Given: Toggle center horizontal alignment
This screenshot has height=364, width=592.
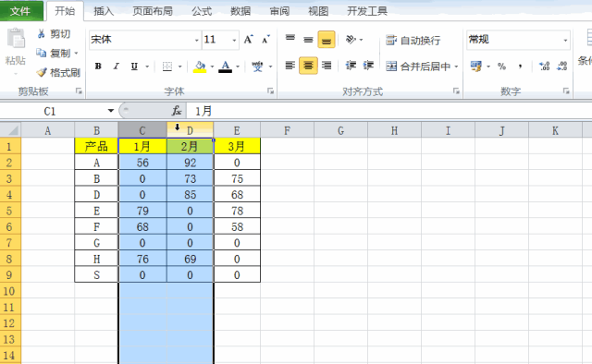Looking at the screenshot, I should 308,66.
